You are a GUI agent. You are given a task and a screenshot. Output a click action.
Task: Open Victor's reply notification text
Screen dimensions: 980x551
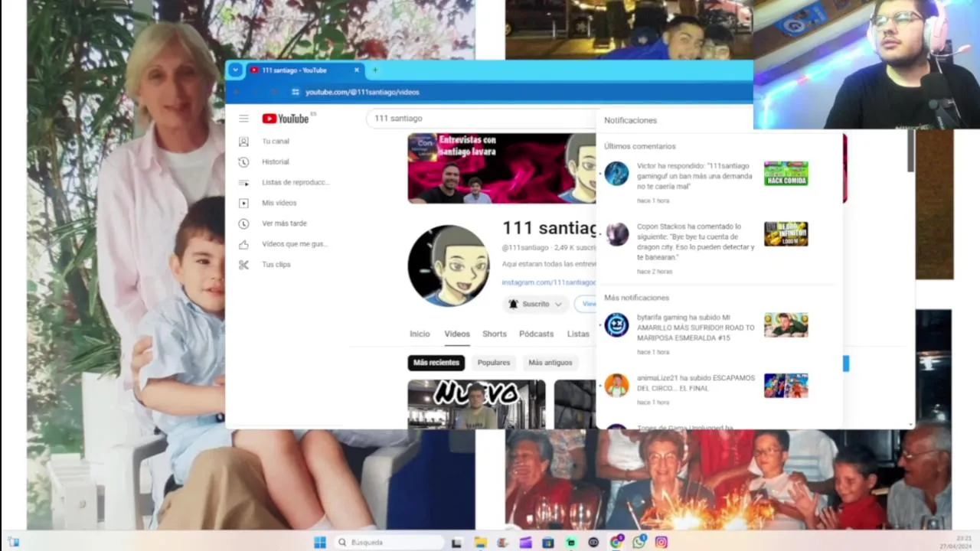[x=693, y=176]
